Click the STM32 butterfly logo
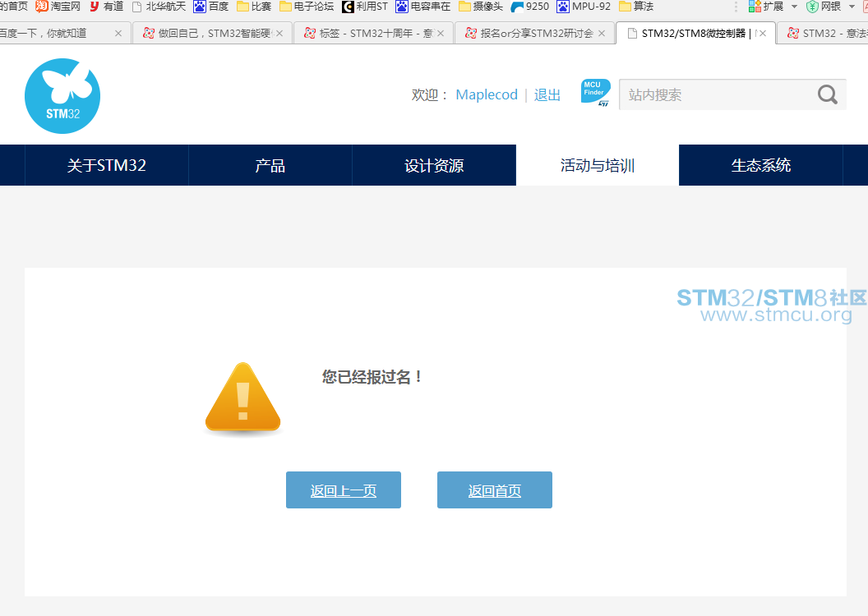This screenshot has height=616, width=868. [x=62, y=96]
